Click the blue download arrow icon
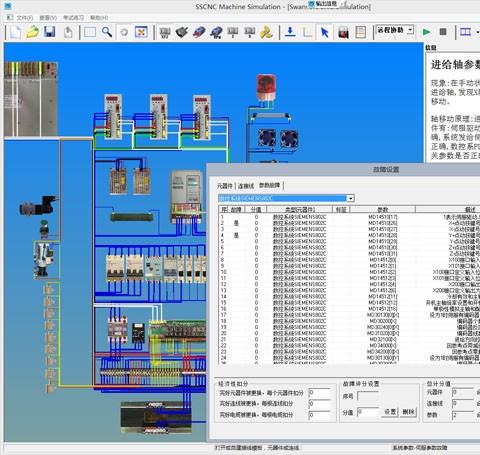The width and height of the screenshot is (480, 455). [x=290, y=32]
